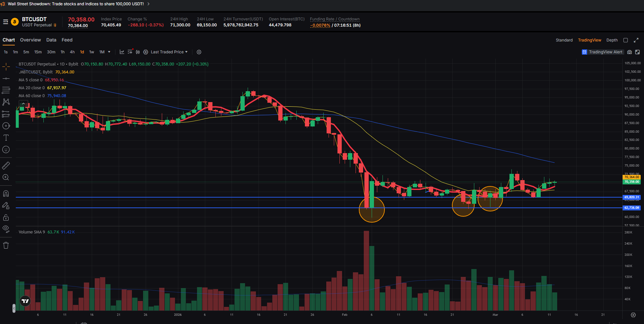
Task: Expand page with diagonal arrows icon
Action: click(636, 40)
